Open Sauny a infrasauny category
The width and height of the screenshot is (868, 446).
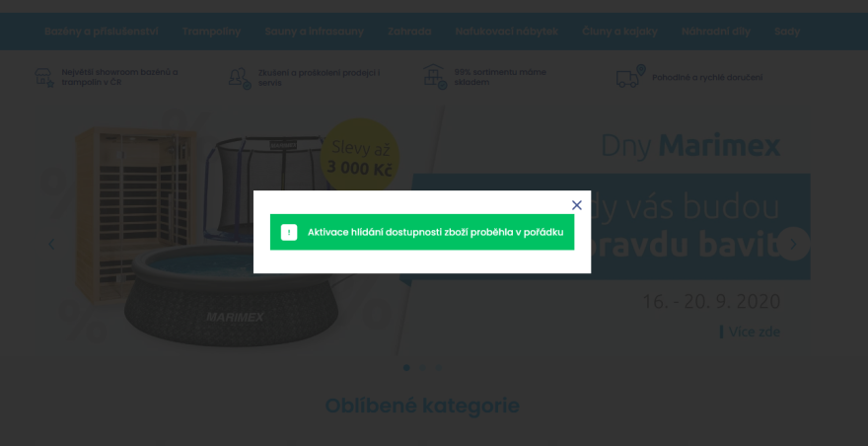coord(314,32)
